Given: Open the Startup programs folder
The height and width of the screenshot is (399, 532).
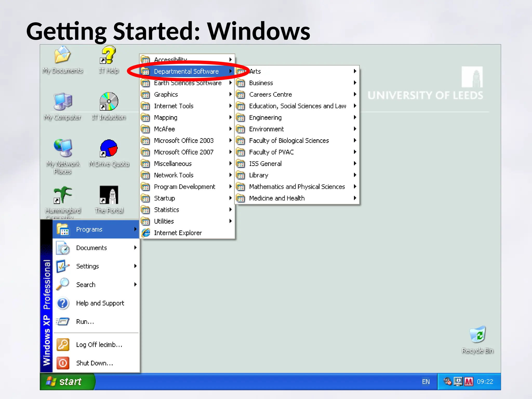Looking at the screenshot, I should point(187,198).
